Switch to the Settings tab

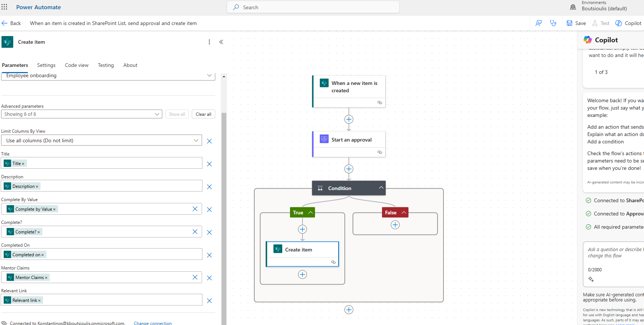tap(46, 65)
